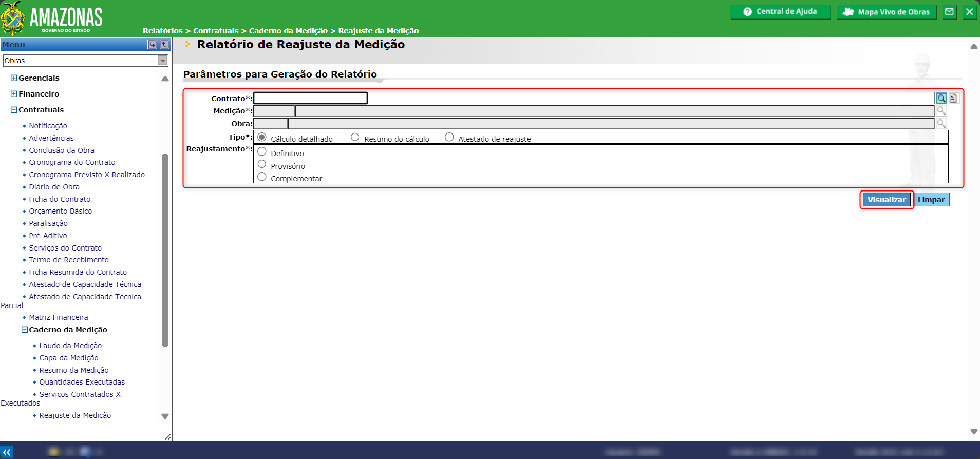
Task: Open Diário de Obra report
Action: [54, 187]
